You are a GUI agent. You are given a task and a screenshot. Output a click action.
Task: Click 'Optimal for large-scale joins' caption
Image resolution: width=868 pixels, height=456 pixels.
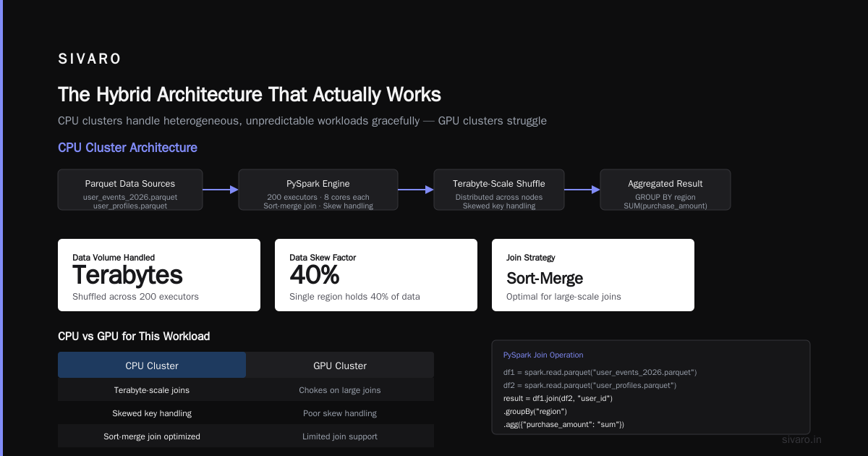click(x=563, y=297)
